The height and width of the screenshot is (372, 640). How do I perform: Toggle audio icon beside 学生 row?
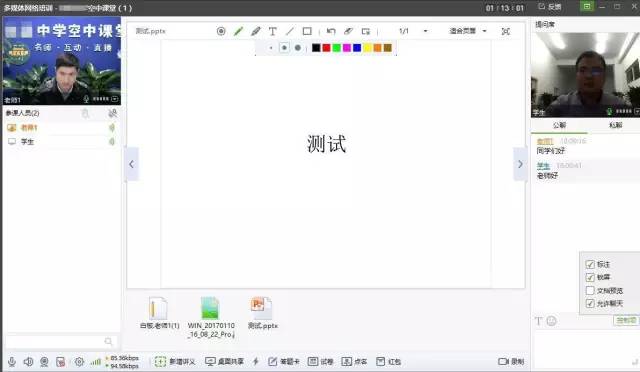click(111, 142)
